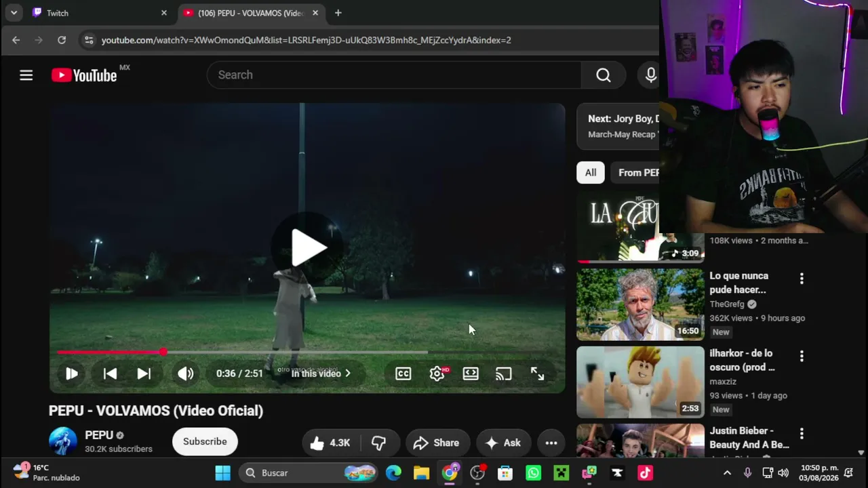Click the 0:36 / 2:51 time display

(239, 373)
